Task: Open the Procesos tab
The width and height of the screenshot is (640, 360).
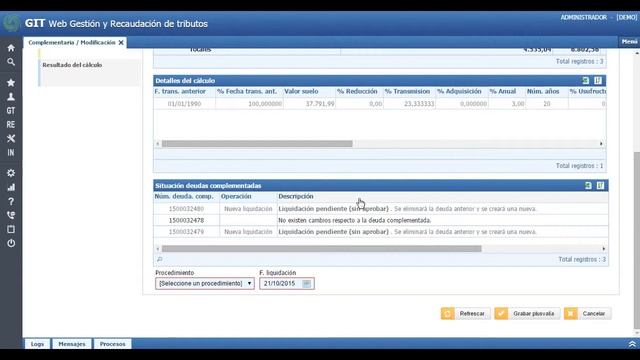Action: (x=113, y=344)
